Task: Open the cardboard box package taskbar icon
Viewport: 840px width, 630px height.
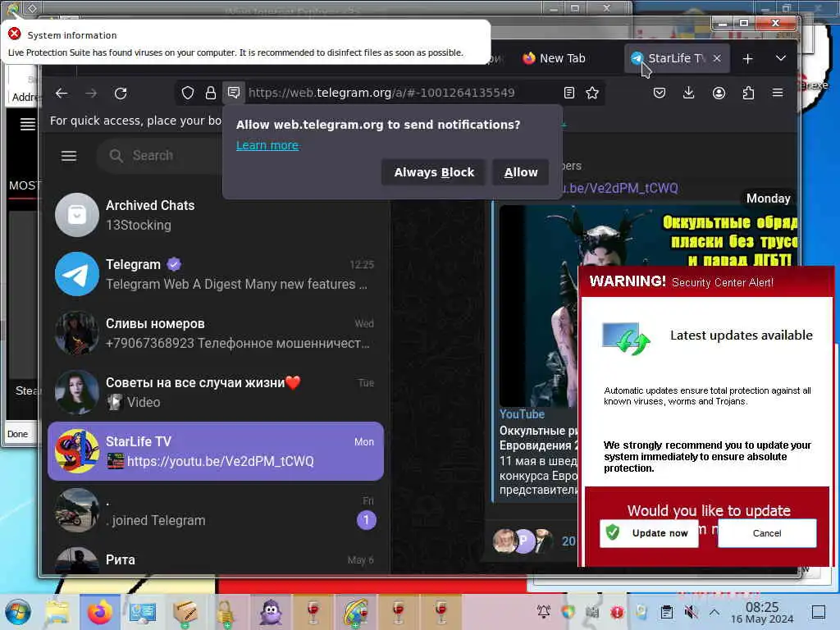Action: tap(185, 612)
